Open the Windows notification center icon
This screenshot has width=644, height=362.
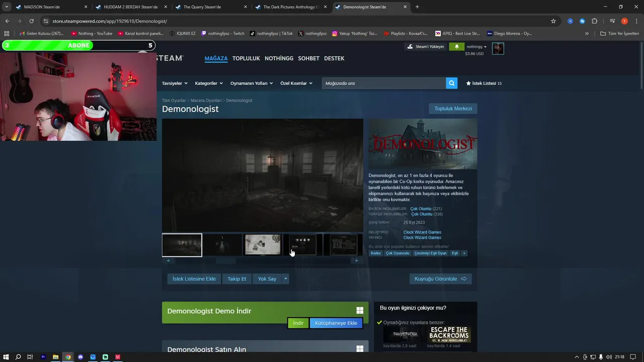[633, 357]
